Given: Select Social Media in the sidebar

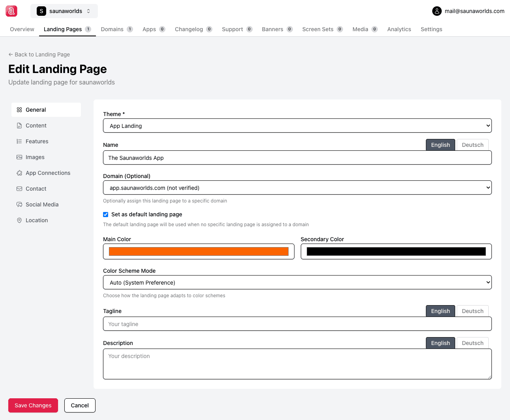Looking at the screenshot, I should point(46,204).
